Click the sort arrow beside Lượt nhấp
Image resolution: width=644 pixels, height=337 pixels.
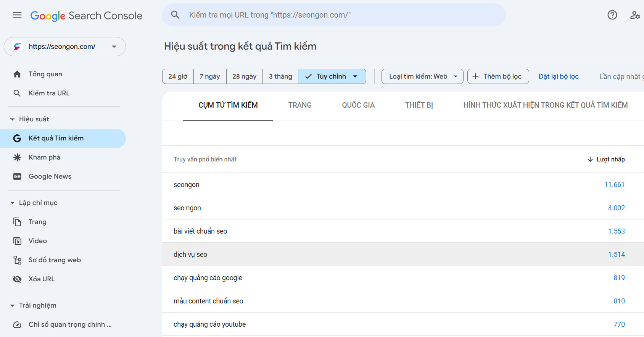590,159
